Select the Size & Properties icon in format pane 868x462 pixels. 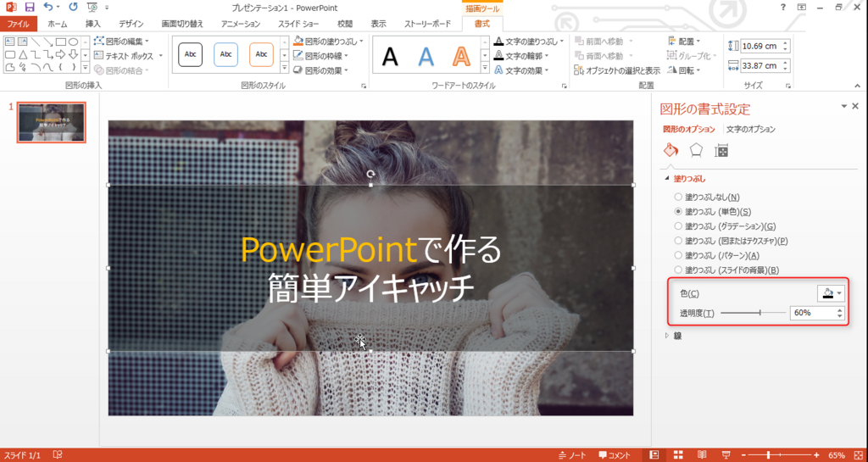[721, 150]
